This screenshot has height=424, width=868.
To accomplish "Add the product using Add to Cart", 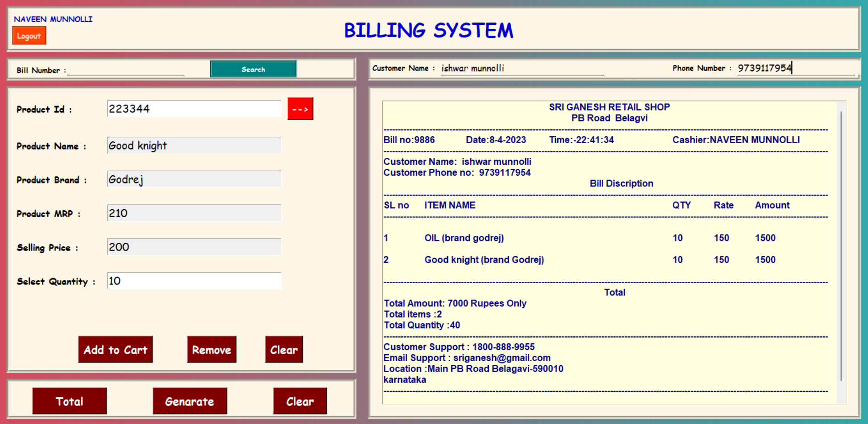I will point(115,350).
